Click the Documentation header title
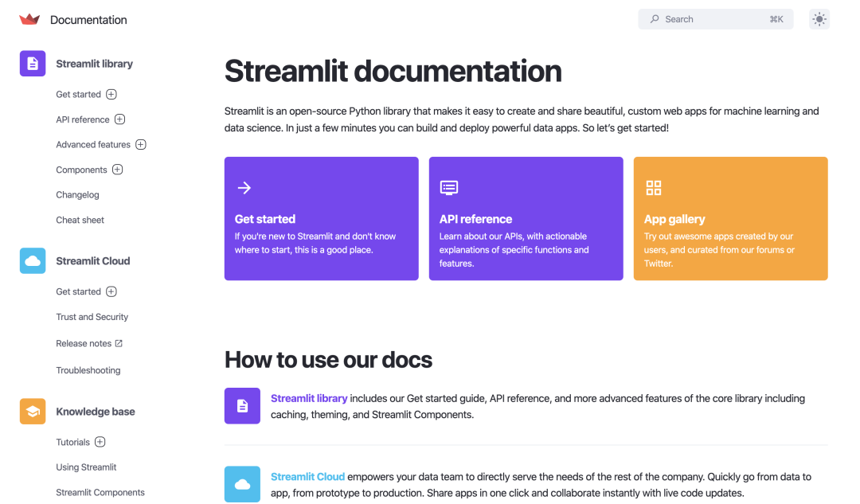This screenshot has width=860, height=504. point(88,20)
